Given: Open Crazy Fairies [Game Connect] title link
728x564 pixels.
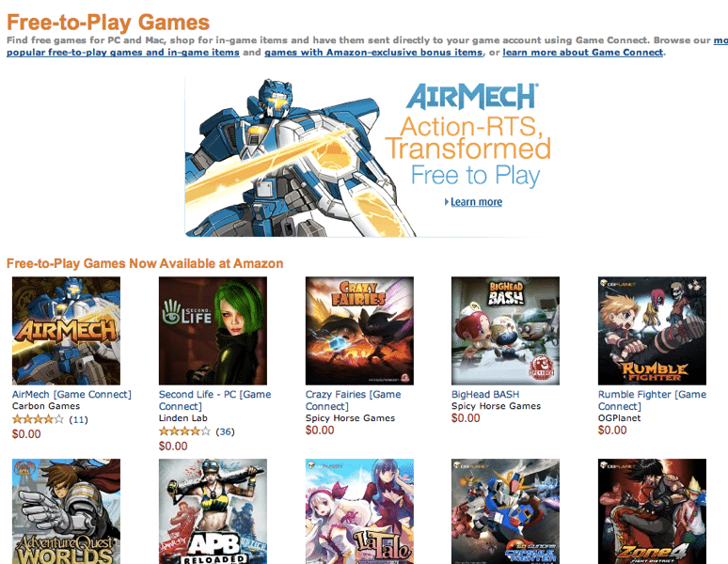Looking at the screenshot, I should [353, 400].
